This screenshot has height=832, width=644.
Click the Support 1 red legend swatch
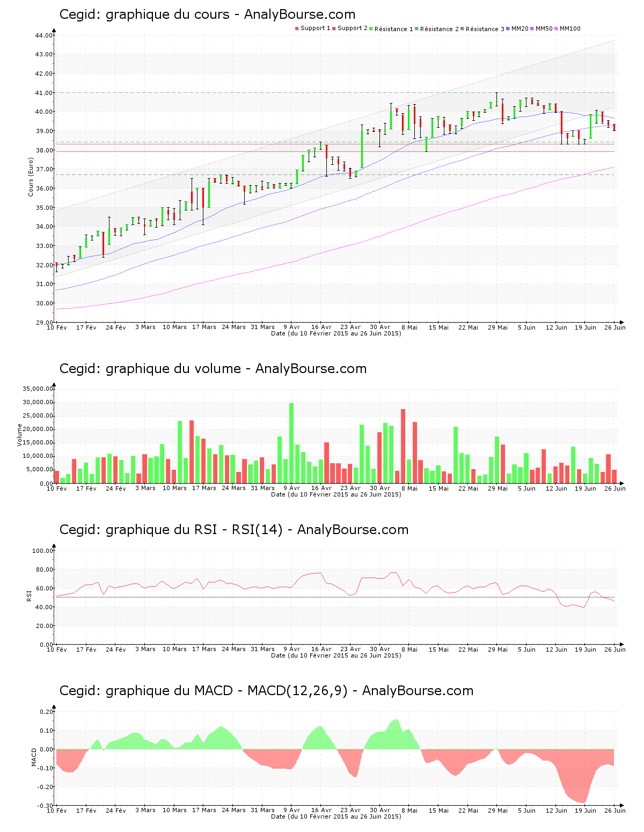pos(297,28)
